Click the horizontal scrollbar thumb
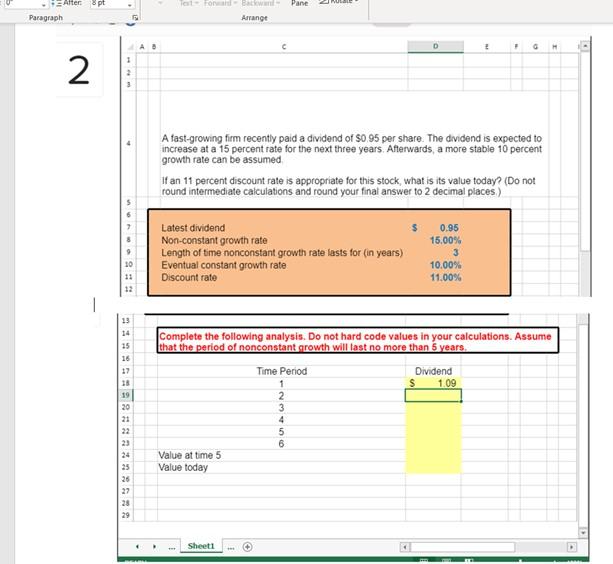The width and height of the screenshot is (613, 564). (462, 547)
